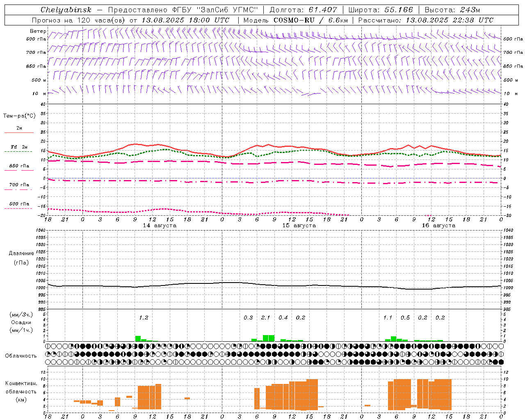
Task: Click the 'Td 2м' dew point legend entry
Action: [19, 147]
